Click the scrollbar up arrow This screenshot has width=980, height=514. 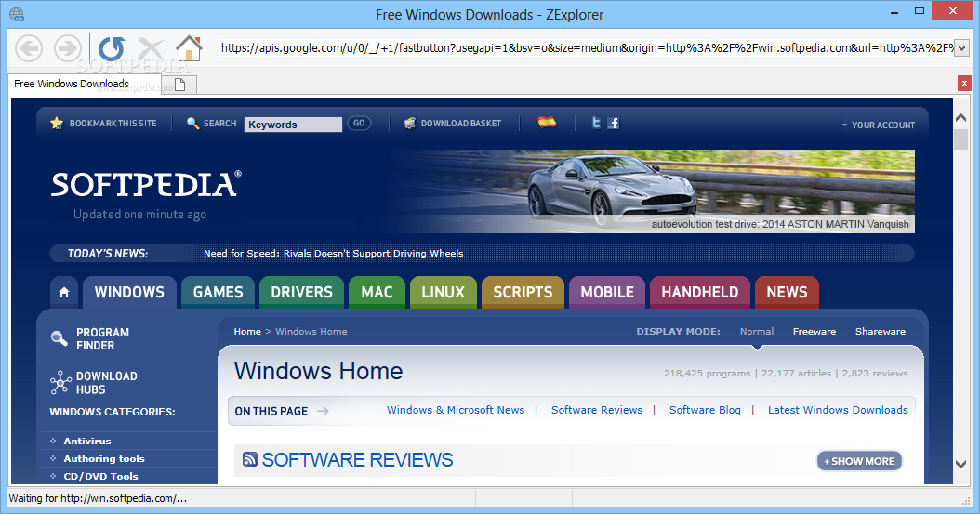click(x=961, y=117)
